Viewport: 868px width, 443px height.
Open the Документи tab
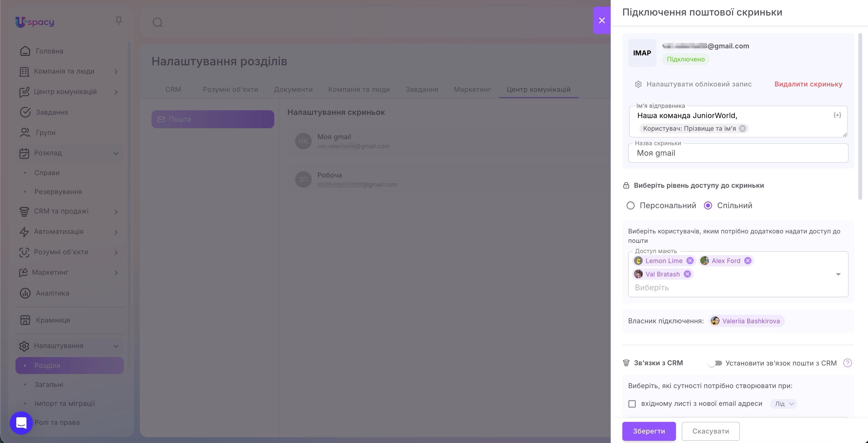pos(293,89)
